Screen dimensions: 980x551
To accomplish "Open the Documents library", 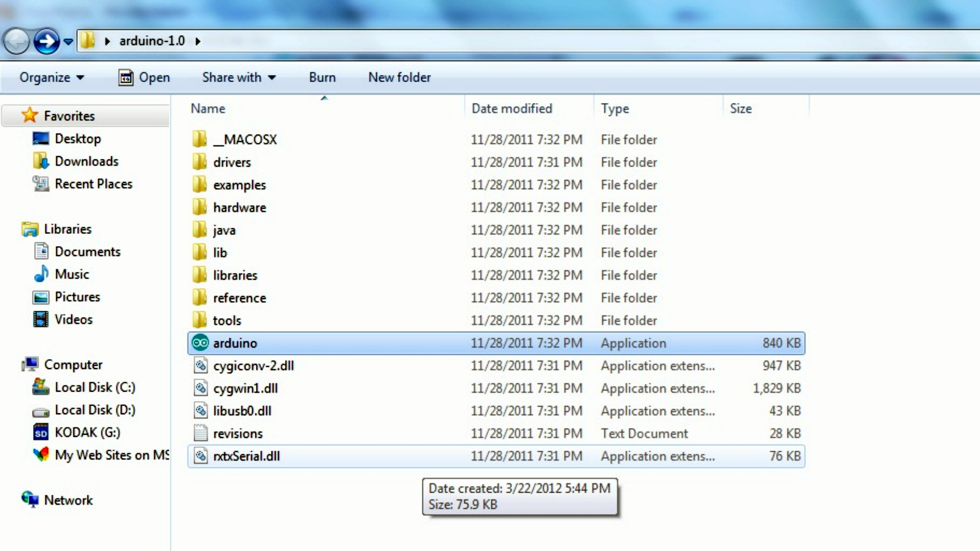I will (77, 251).
